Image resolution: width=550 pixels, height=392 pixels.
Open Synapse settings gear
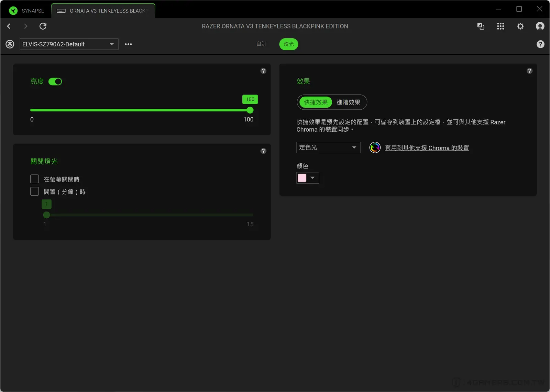click(x=520, y=26)
